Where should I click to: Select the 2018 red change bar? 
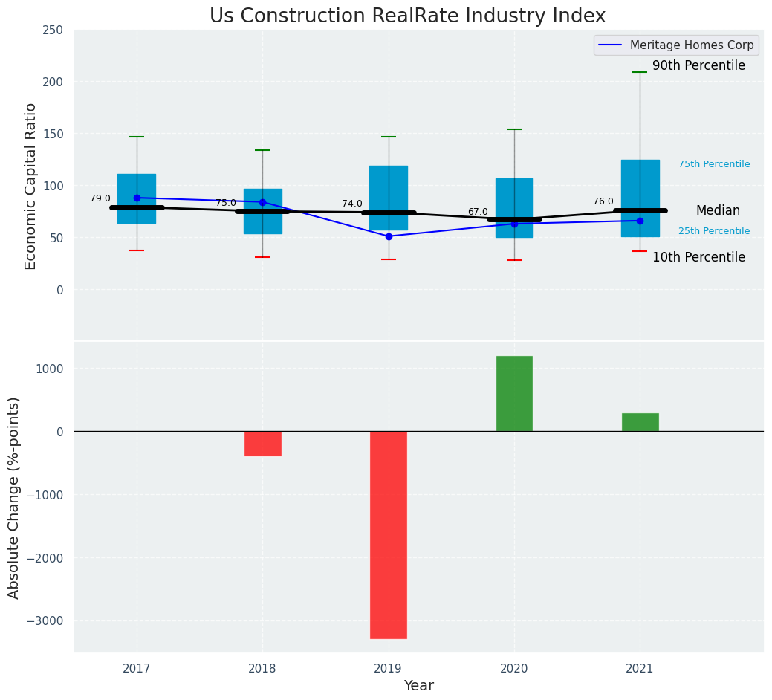pyautogui.click(x=263, y=444)
